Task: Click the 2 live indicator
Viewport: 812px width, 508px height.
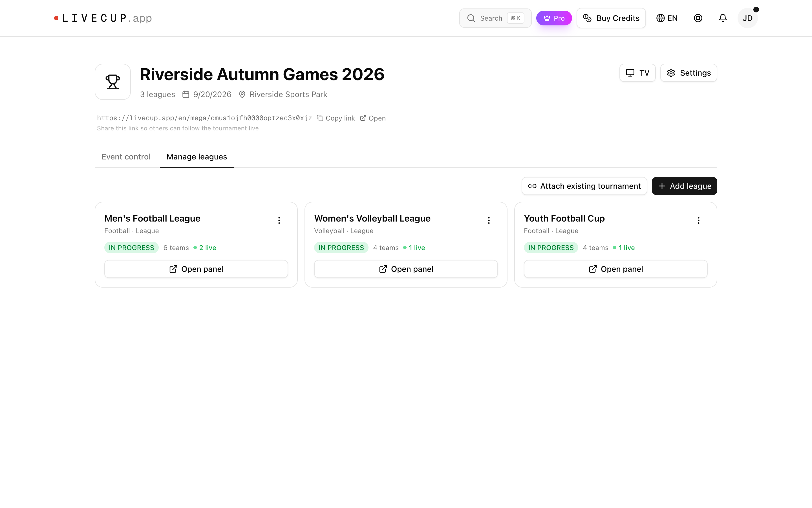Action: (205, 248)
